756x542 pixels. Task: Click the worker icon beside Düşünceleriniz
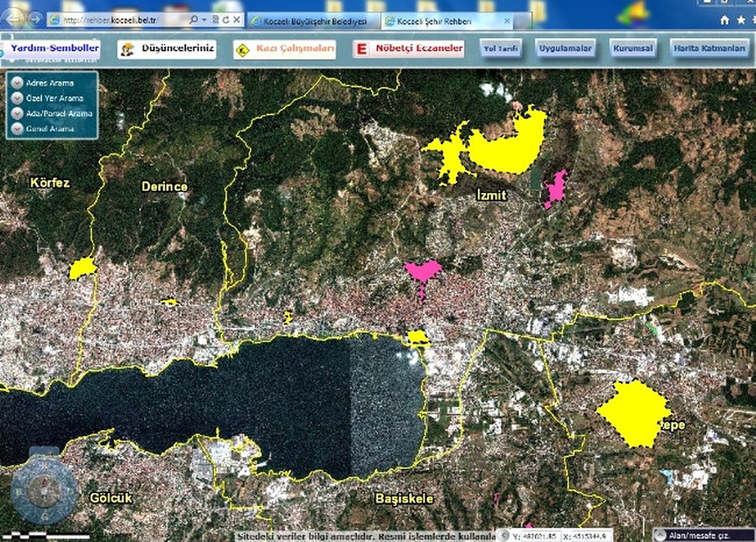click(x=128, y=50)
